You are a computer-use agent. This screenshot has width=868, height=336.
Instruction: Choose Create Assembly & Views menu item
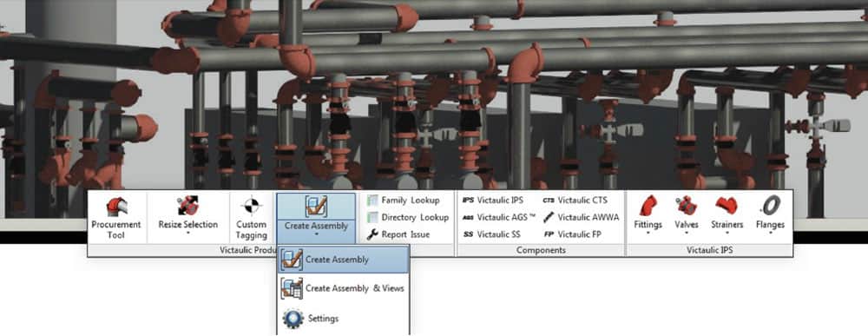343,288
